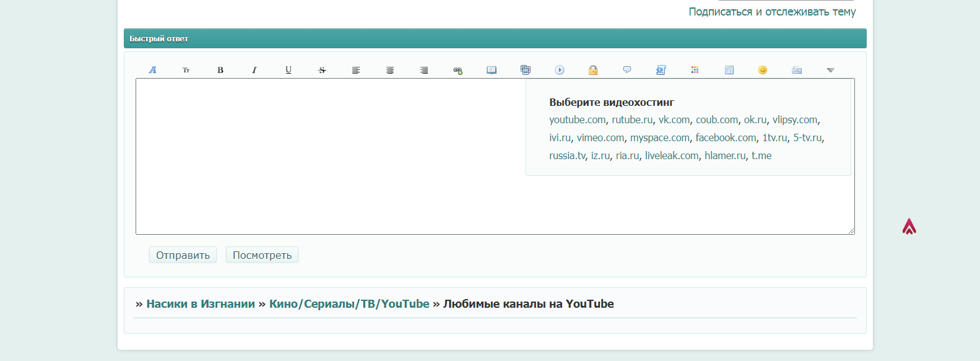Screen dimensions: 980x361
Task: Click the red scroll-to-top arrow
Action: pos(909,227)
